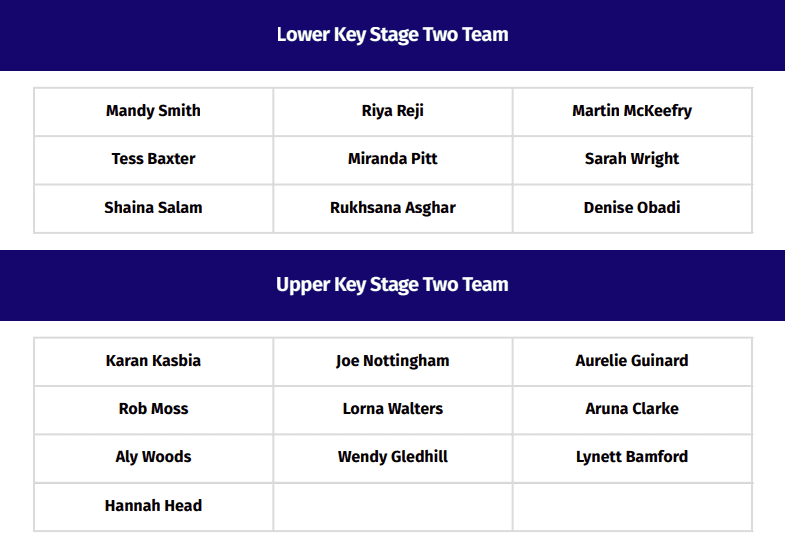Select Denise Obadi in the table
The height and width of the screenshot is (548, 785).
click(632, 208)
